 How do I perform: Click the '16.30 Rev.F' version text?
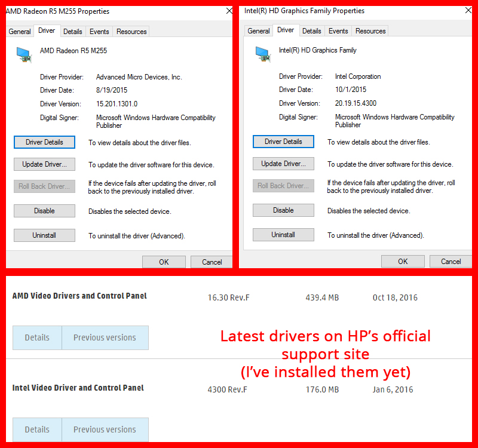[229, 297]
